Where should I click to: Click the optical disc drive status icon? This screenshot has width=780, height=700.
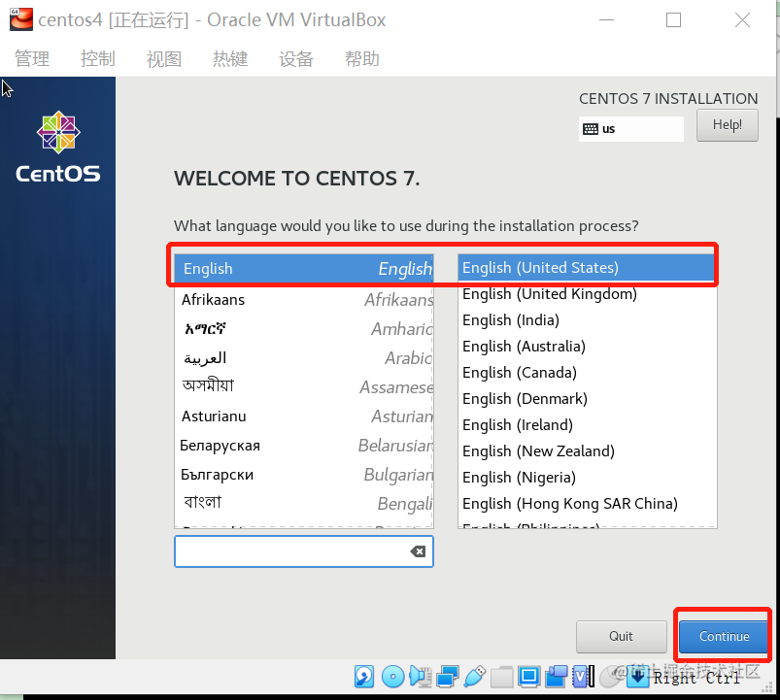393,677
